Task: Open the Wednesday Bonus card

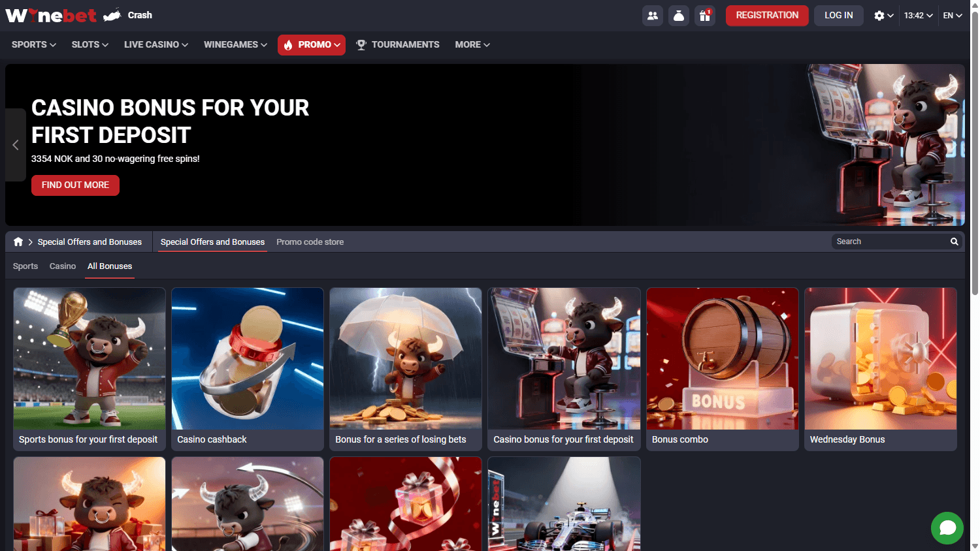Action: click(880, 369)
